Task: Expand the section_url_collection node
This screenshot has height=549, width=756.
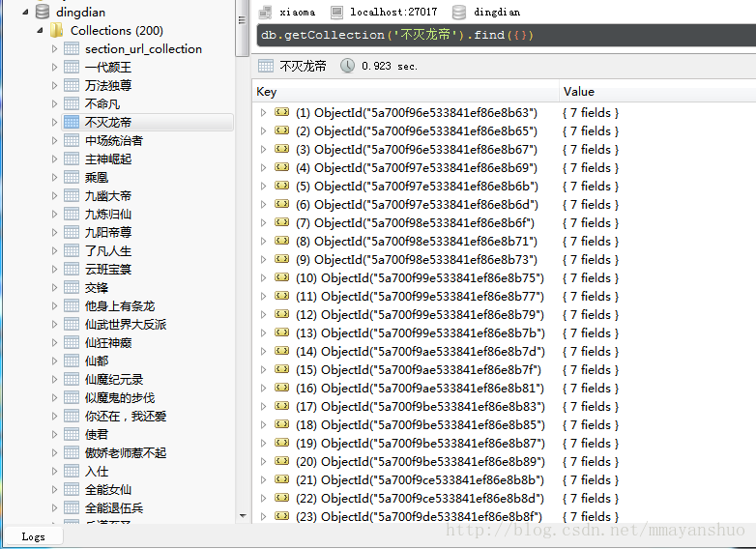Action: click(54, 48)
